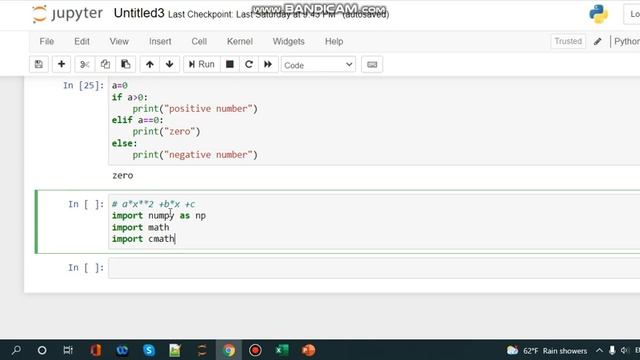Run the selected cell
The height and width of the screenshot is (360, 640).
pos(202,64)
